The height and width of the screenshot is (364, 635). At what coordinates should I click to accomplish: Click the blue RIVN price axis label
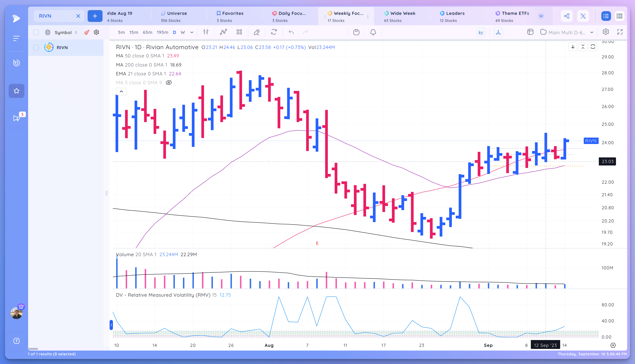coord(591,141)
